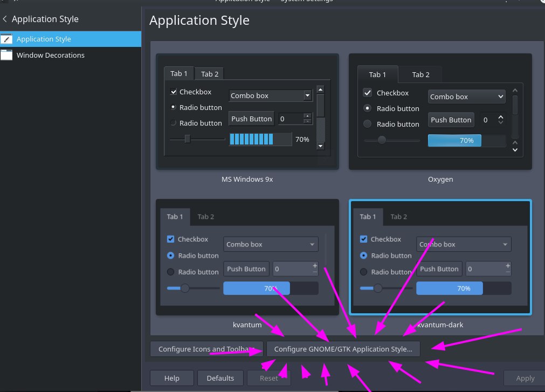Click plus on kvantum-dark preview spin box
This screenshot has height=392, width=545.
coord(508,266)
